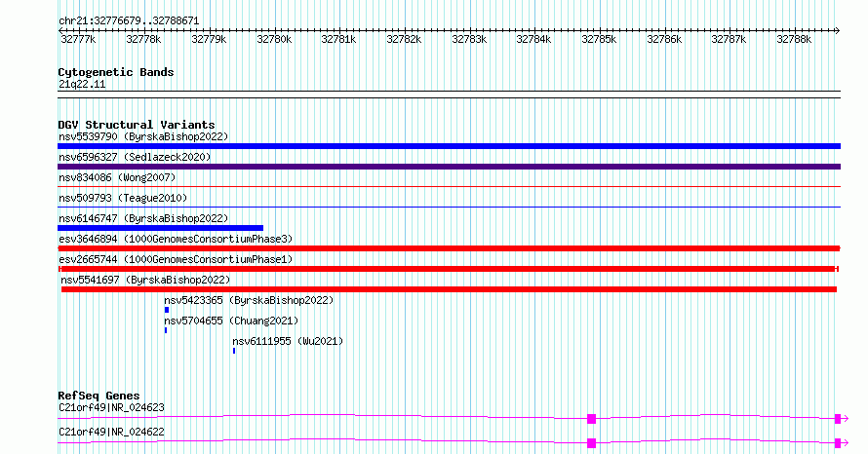Select the small blue mark under nsv5423365
Viewport: 868px width, 454px height.
tap(167, 310)
